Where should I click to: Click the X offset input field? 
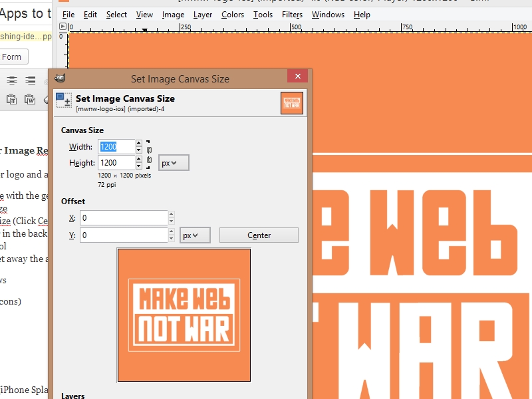(124, 218)
